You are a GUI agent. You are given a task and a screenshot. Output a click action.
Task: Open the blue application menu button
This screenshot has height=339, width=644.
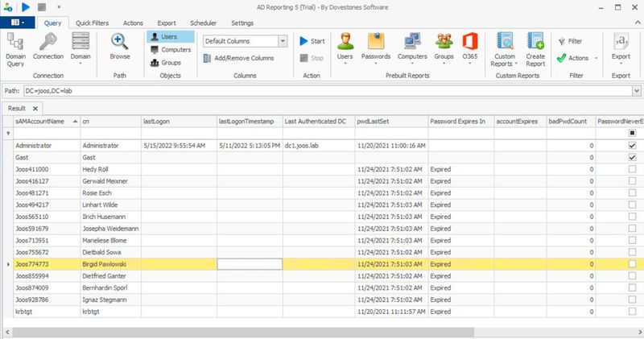point(17,23)
